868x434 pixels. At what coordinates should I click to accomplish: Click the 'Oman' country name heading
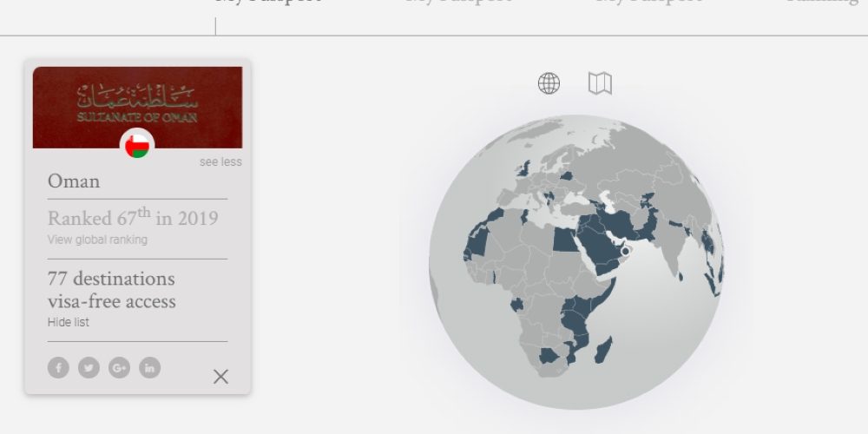tap(74, 181)
